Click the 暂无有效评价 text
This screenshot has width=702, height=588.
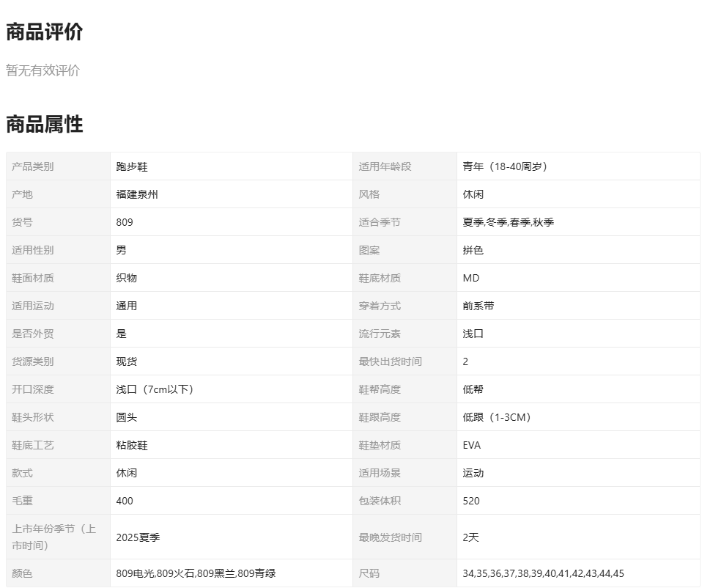tap(43, 70)
